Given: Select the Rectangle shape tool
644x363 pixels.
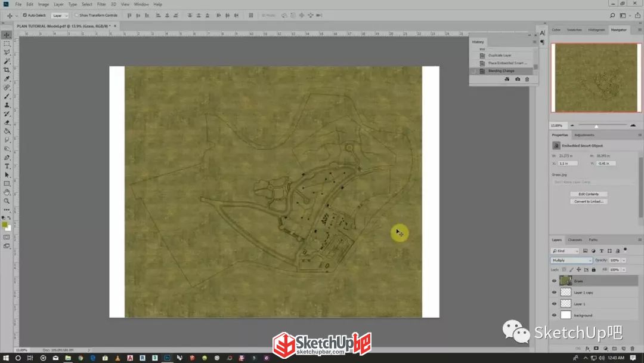Looking at the screenshot, I should (7, 184).
